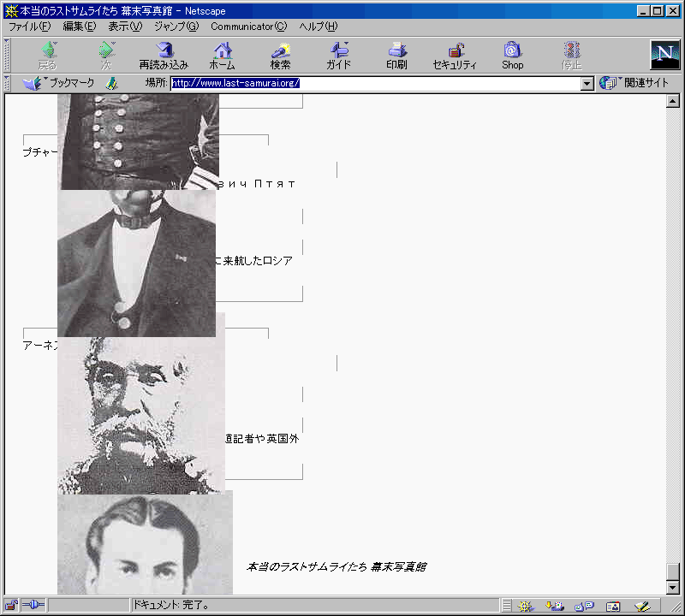Click the portrait with white shirt and coat
Image resolution: width=685 pixels, height=616 pixels.
click(136, 264)
